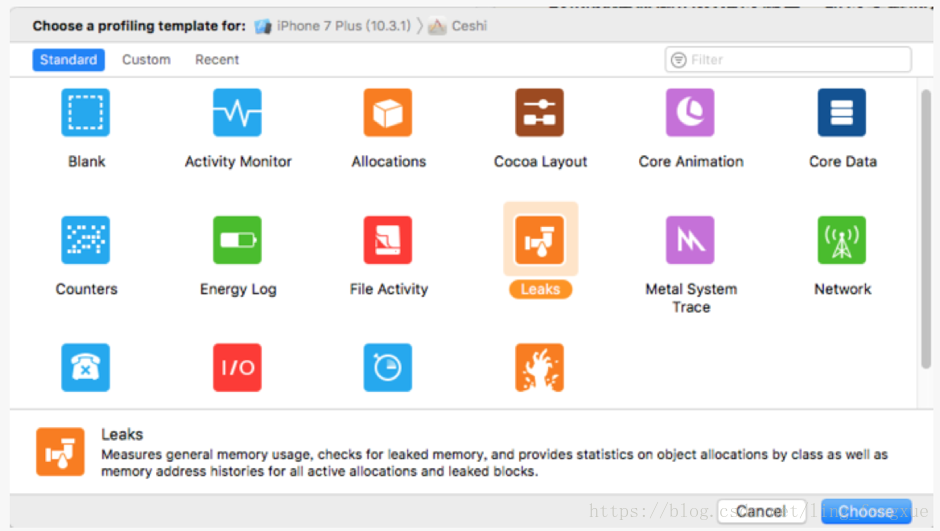Open the Ceshi target selector
Screen dimensions: 940x531
pyautogui.click(x=457, y=26)
